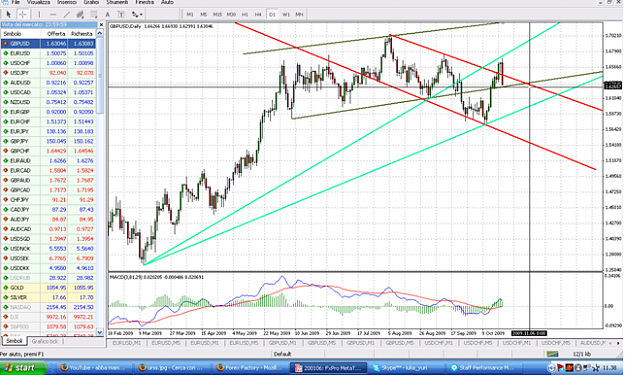
Task: Switch chart to M30 timeframe
Action: tap(231, 14)
